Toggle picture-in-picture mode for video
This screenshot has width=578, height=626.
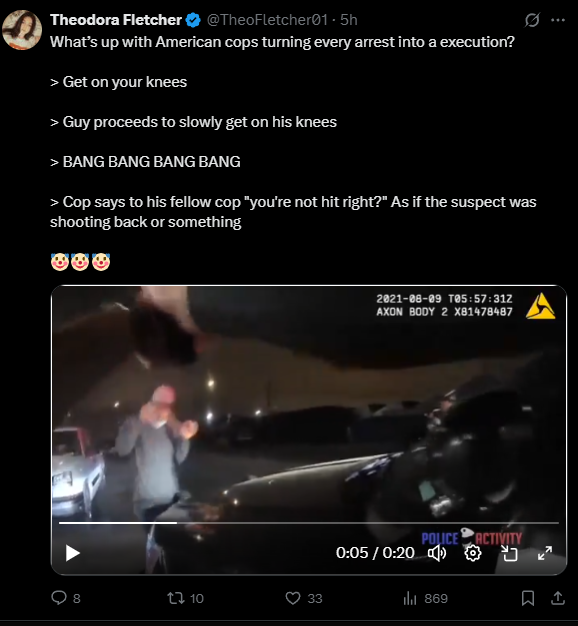(x=509, y=553)
